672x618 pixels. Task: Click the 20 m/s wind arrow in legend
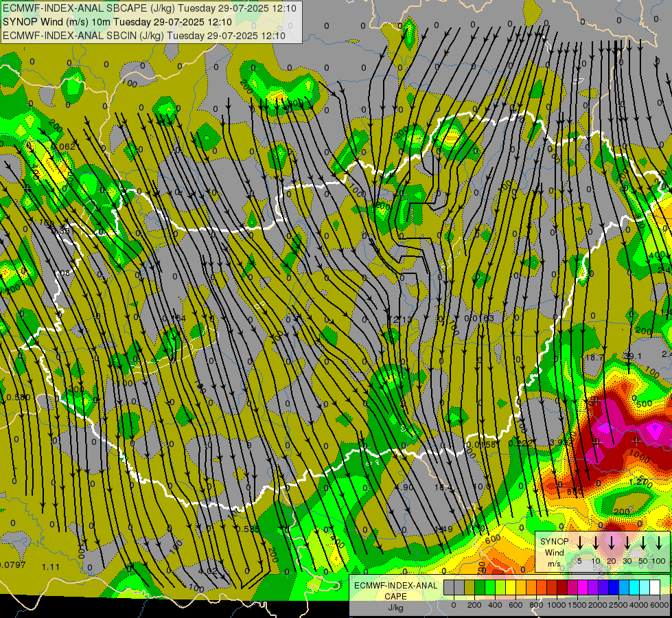(x=612, y=542)
